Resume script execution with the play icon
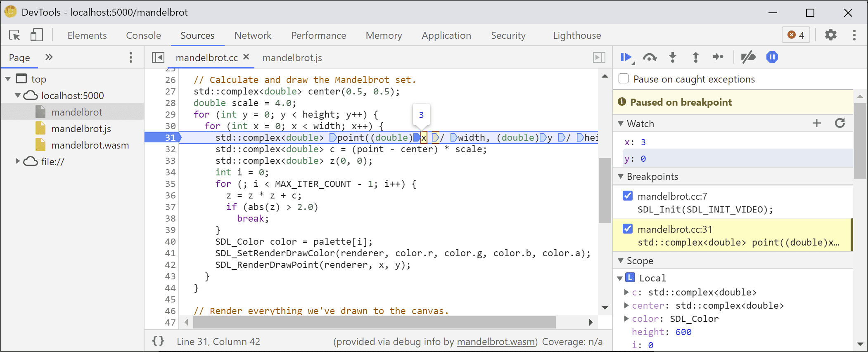The image size is (868, 352). point(626,57)
